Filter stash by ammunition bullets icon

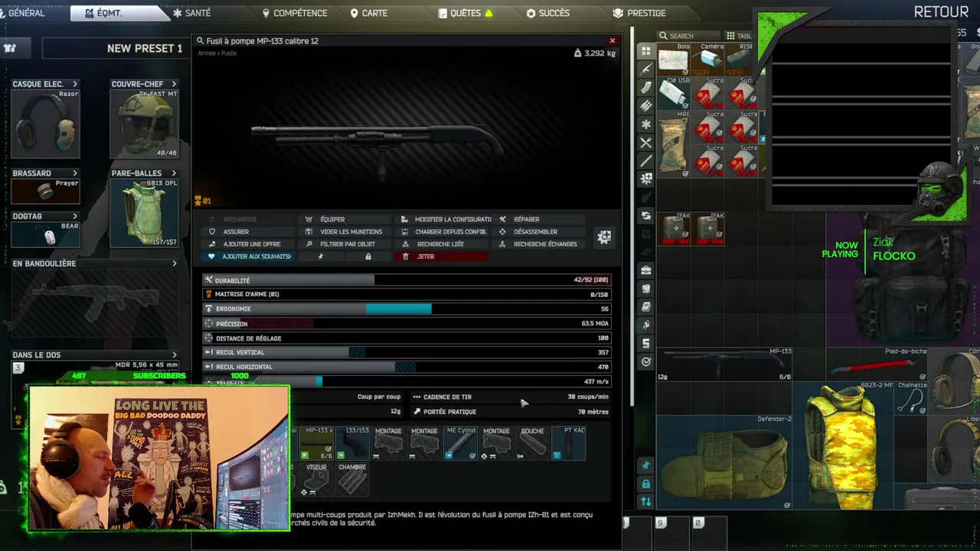(646, 106)
